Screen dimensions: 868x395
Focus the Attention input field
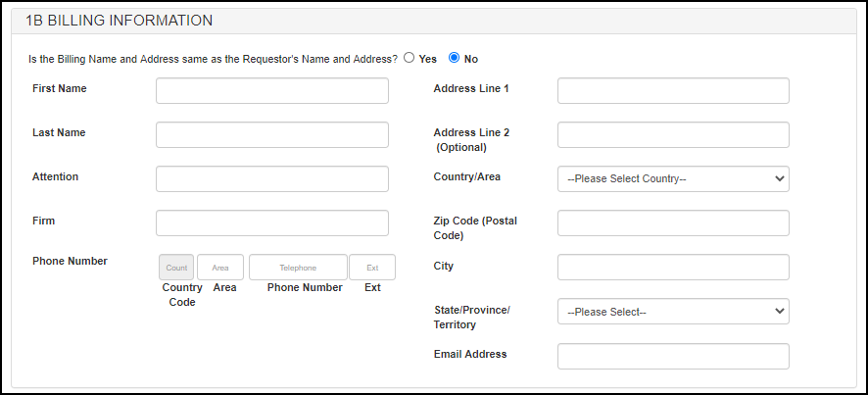(271, 179)
